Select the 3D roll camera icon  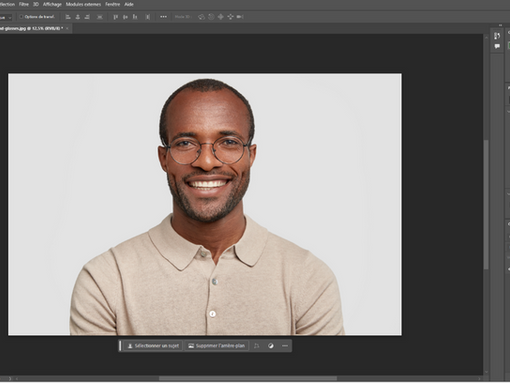211,17
